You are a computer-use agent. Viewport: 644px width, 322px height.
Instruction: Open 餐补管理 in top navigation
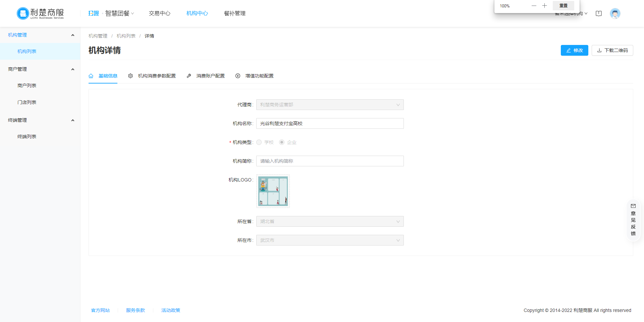235,13
